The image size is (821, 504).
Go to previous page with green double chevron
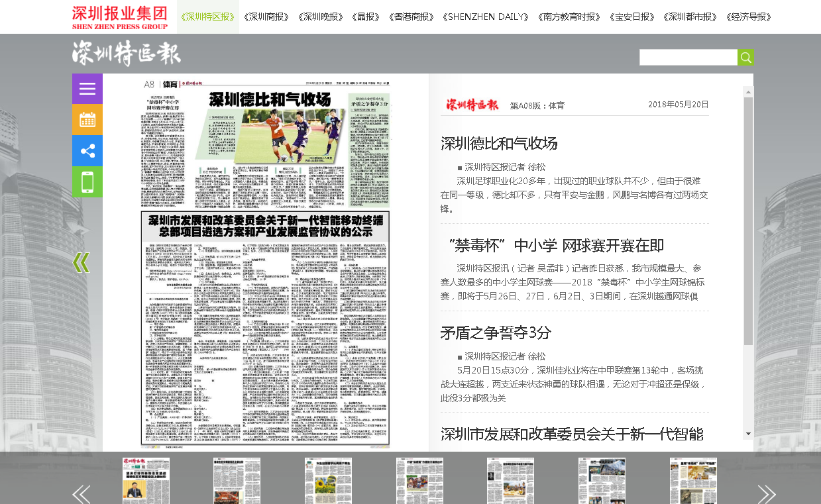(81, 263)
